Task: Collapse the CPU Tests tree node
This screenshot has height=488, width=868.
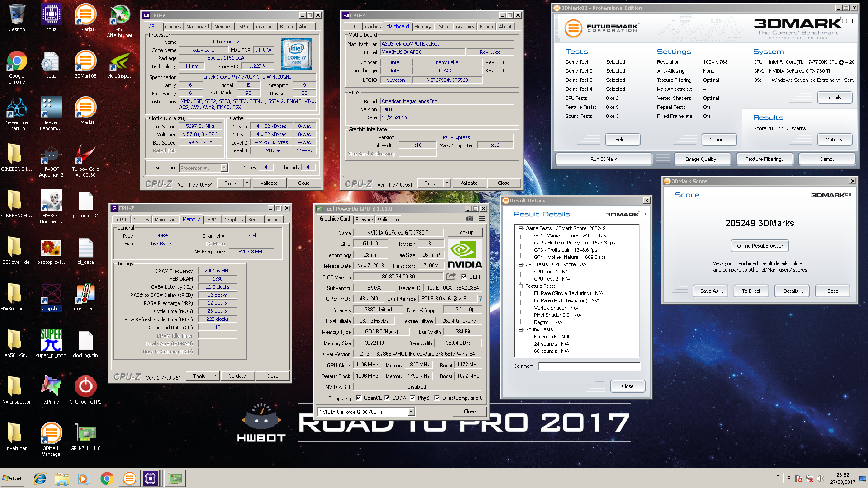Action: (x=521, y=265)
